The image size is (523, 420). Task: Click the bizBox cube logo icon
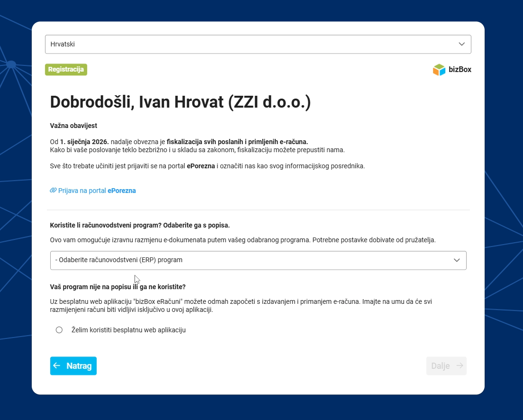coord(439,70)
